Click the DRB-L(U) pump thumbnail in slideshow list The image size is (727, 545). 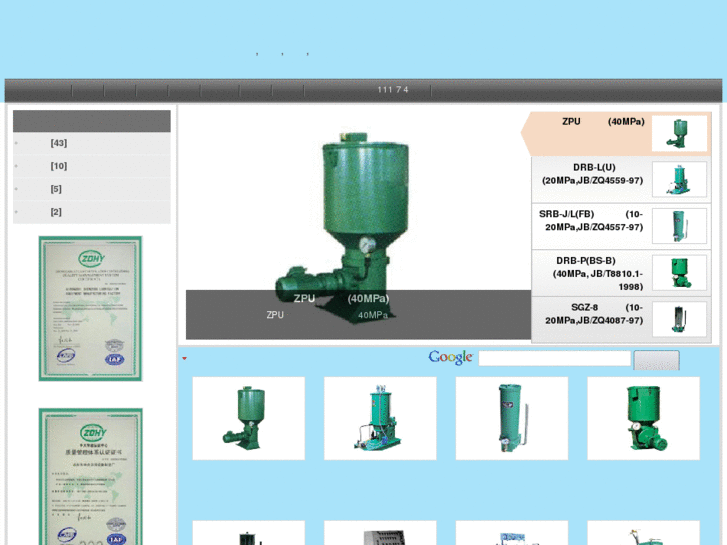tap(679, 180)
